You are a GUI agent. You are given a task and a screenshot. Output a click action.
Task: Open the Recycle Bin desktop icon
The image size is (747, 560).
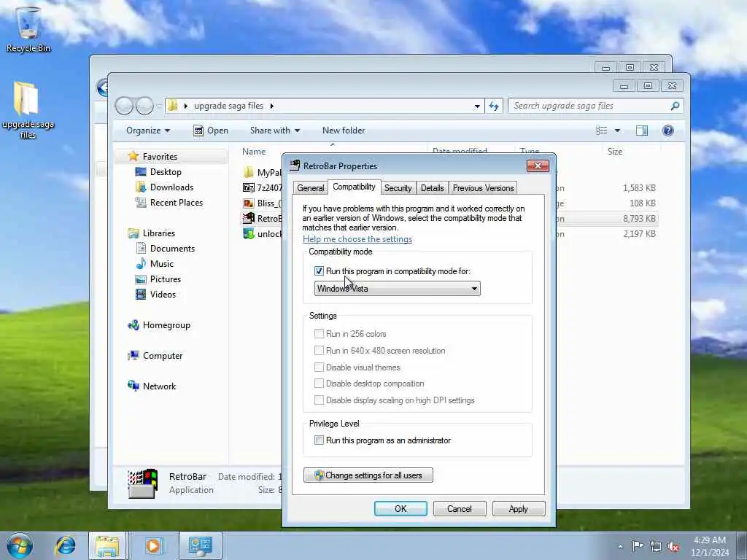pyautogui.click(x=28, y=29)
